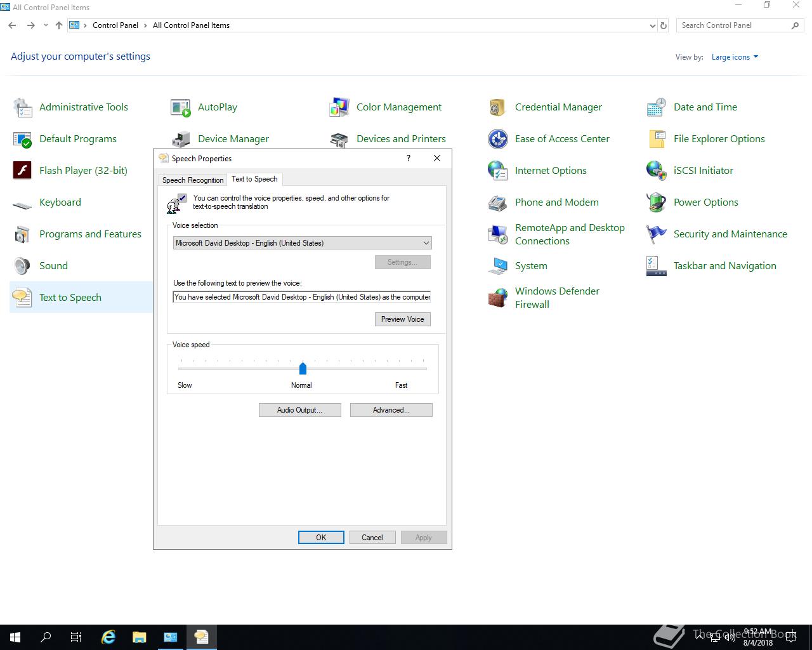812x650 pixels.
Task: Expand the address bar history dropdown
Action: coord(652,25)
